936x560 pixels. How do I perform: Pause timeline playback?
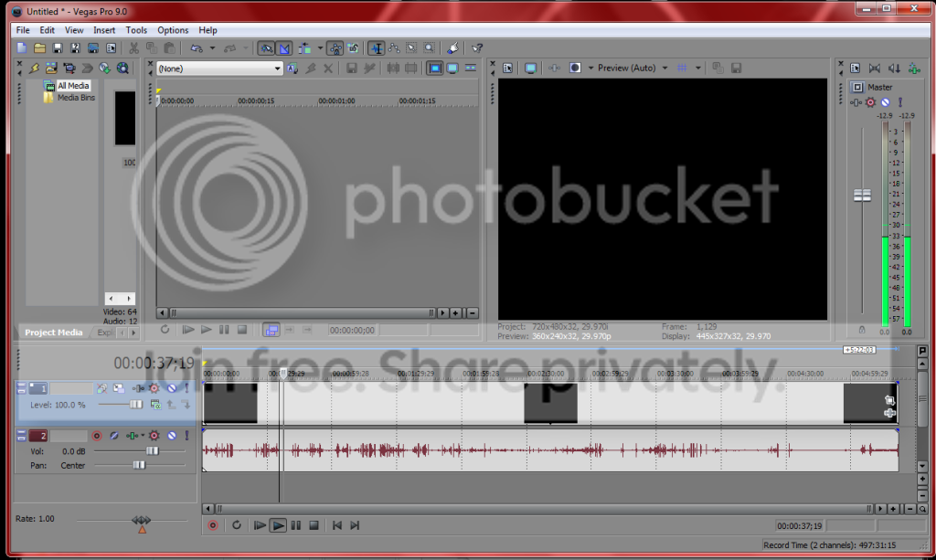[x=296, y=525]
